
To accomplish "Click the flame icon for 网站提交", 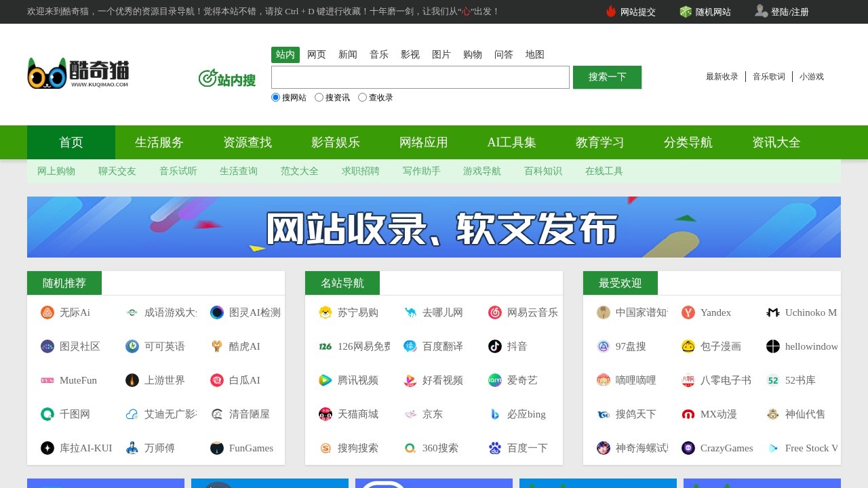I will [x=611, y=12].
